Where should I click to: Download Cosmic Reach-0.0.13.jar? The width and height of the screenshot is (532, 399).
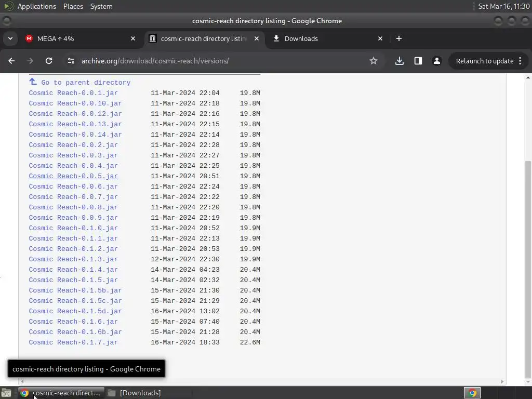pos(75,124)
